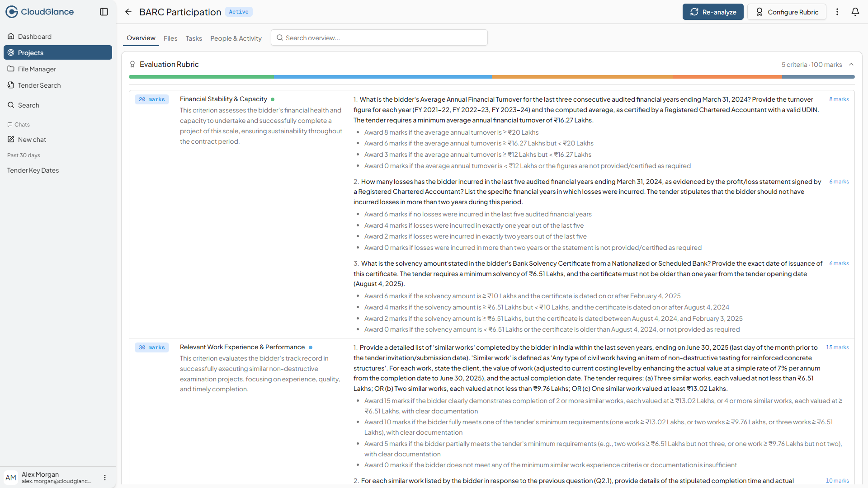
Task: Switch to the People & Activity tab
Action: 236,38
